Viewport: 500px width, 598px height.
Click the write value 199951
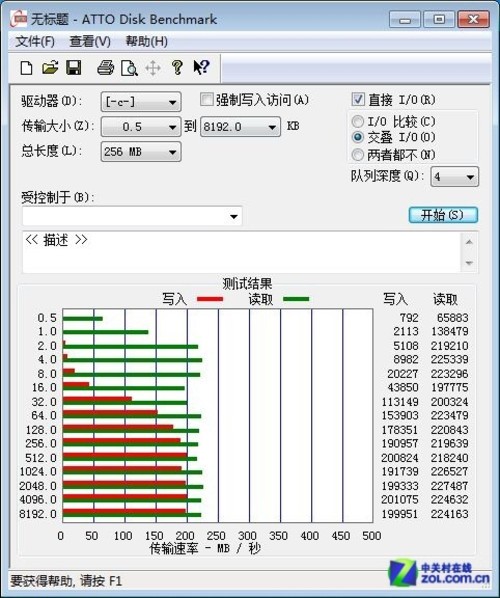click(400, 514)
